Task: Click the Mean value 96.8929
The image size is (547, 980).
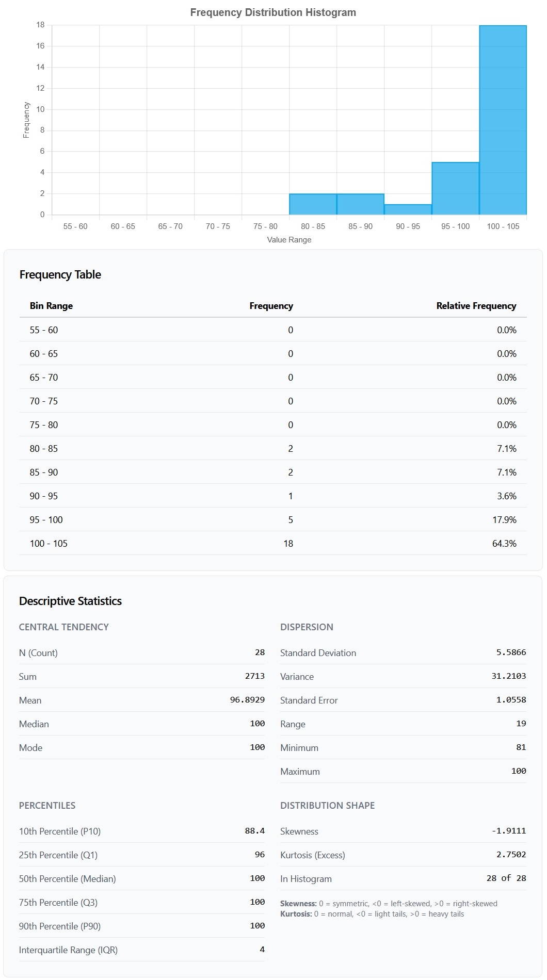Action: click(x=247, y=700)
